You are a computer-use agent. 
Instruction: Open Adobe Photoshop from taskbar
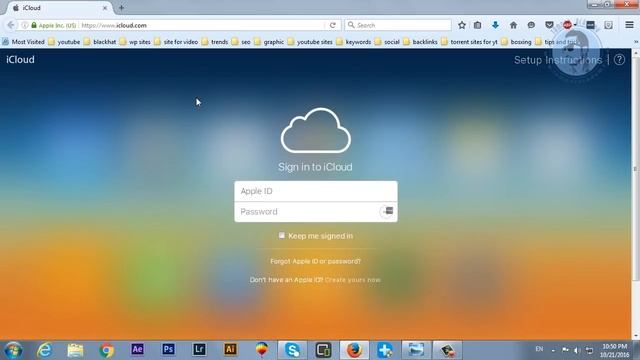click(x=168, y=349)
